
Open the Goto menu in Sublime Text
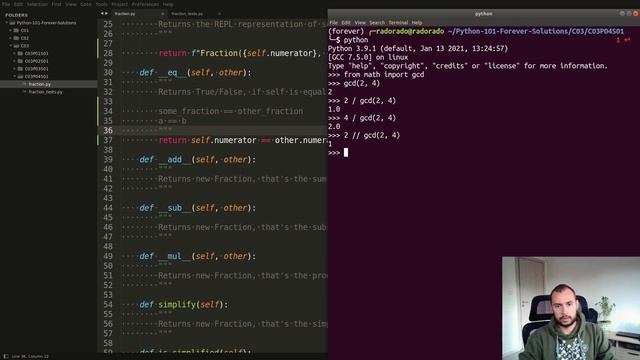tap(86, 4)
